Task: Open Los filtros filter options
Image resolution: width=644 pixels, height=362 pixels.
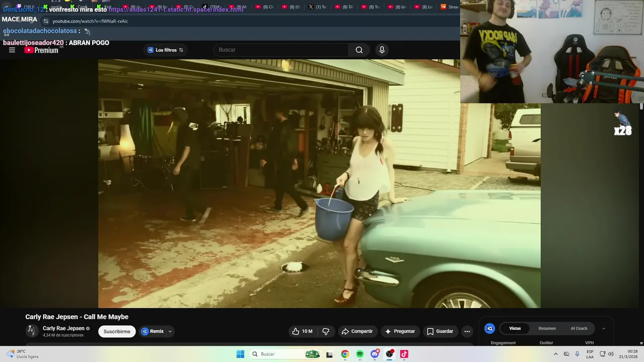Action: 166,50
